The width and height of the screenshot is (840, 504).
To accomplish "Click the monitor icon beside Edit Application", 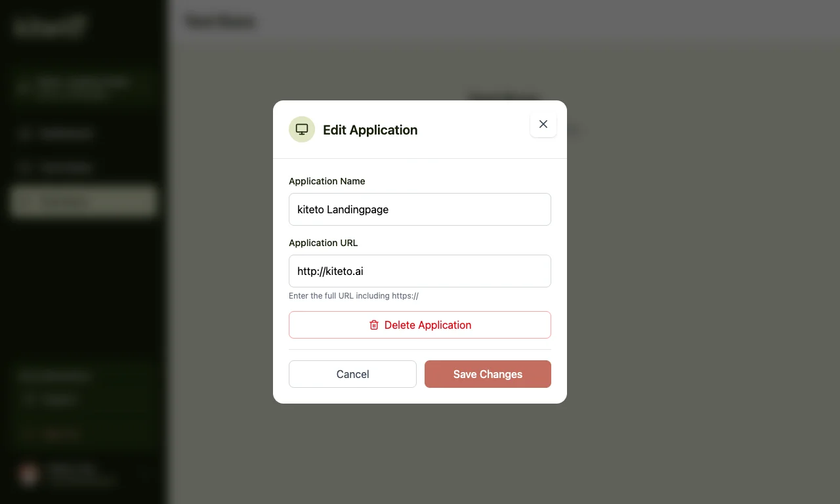I will (302, 129).
